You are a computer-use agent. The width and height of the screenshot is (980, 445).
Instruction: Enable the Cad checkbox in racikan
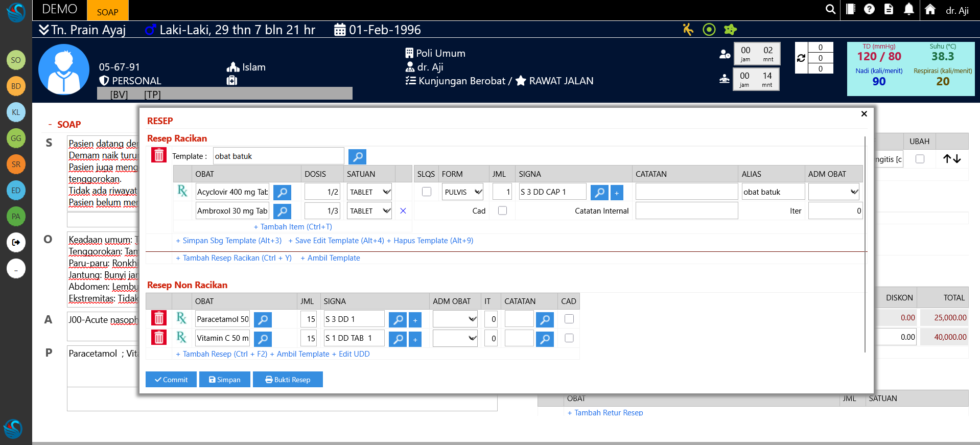click(502, 210)
